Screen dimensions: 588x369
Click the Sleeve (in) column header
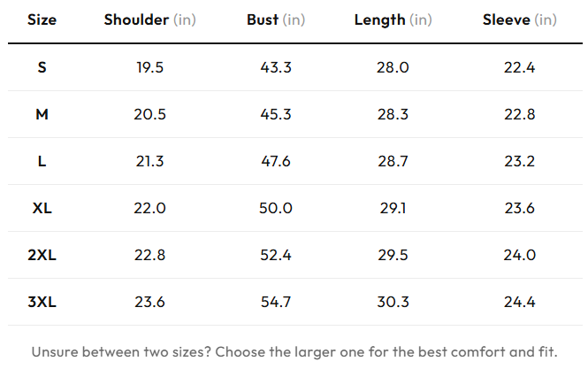(x=519, y=19)
